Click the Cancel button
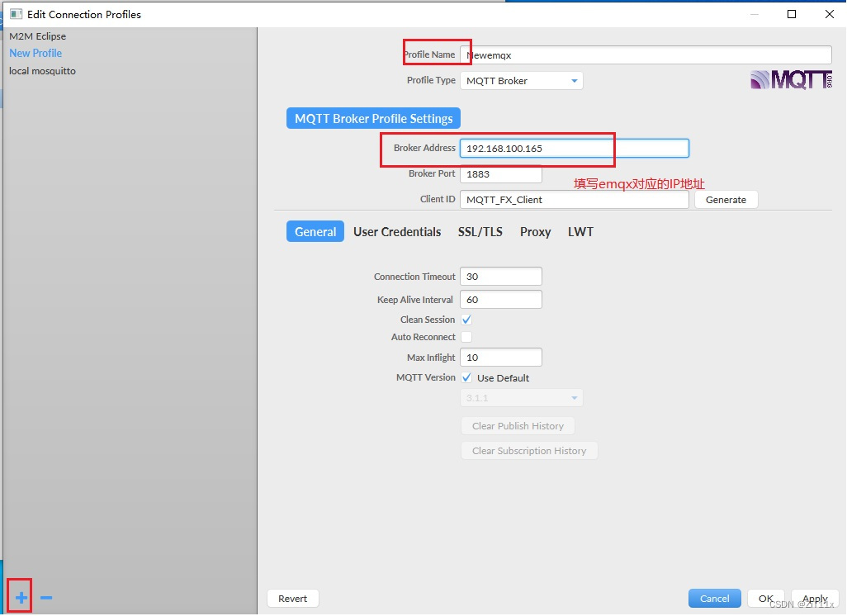The width and height of the screenshot is (847, 616). (715, 598)
